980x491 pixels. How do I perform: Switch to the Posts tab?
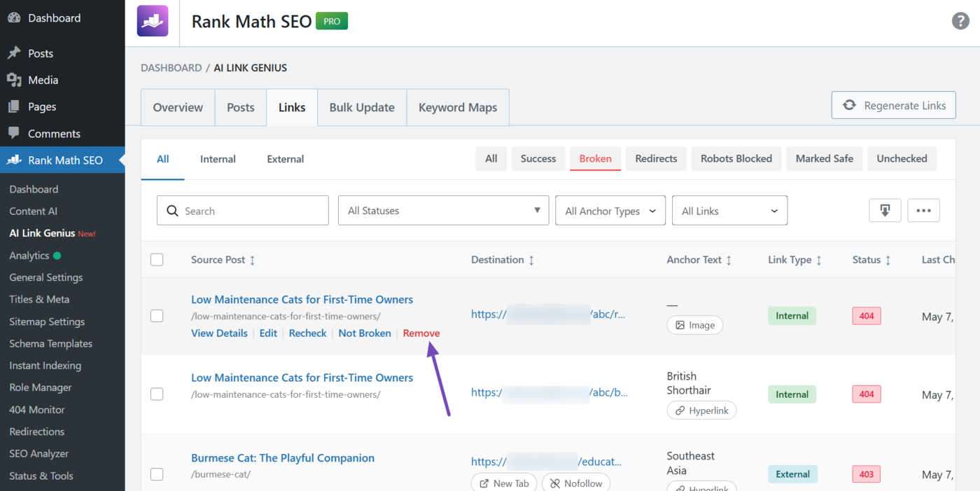click(x=241, y=107)
